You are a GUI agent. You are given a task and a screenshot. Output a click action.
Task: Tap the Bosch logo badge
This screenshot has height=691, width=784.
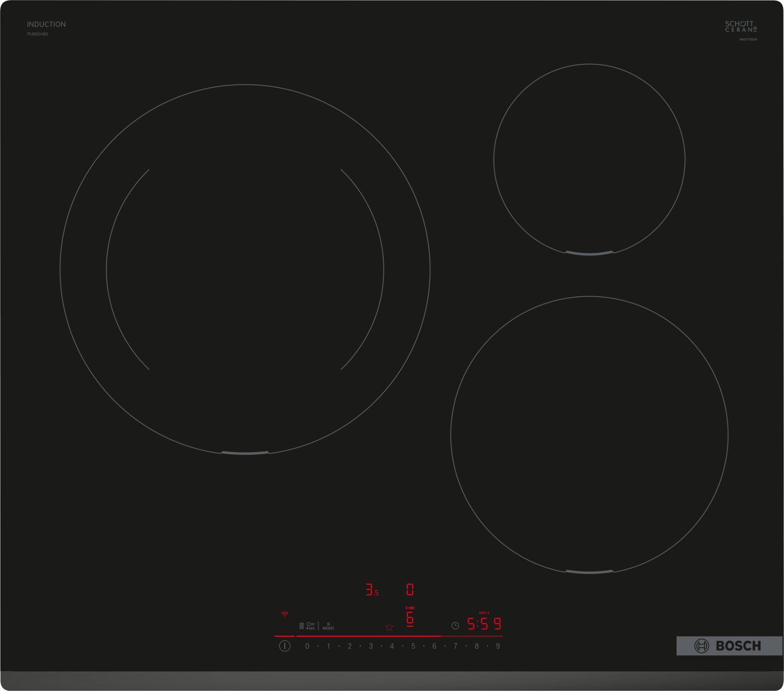tap(730, 646)
